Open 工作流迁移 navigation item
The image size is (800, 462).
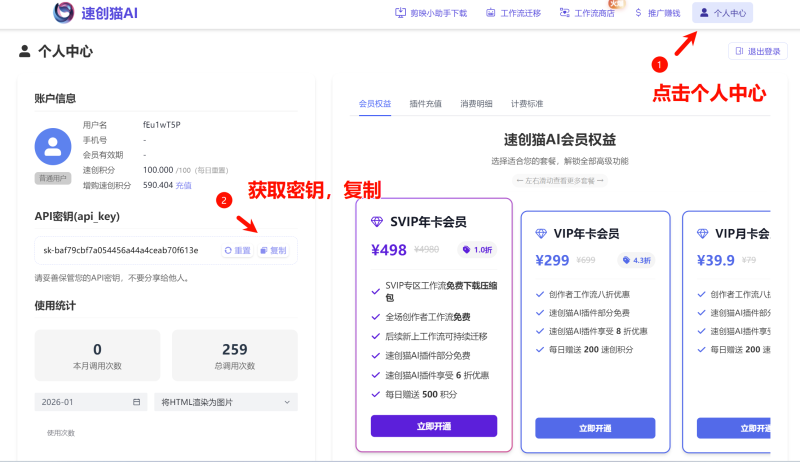pyautogui.click(x=513, y=13)
